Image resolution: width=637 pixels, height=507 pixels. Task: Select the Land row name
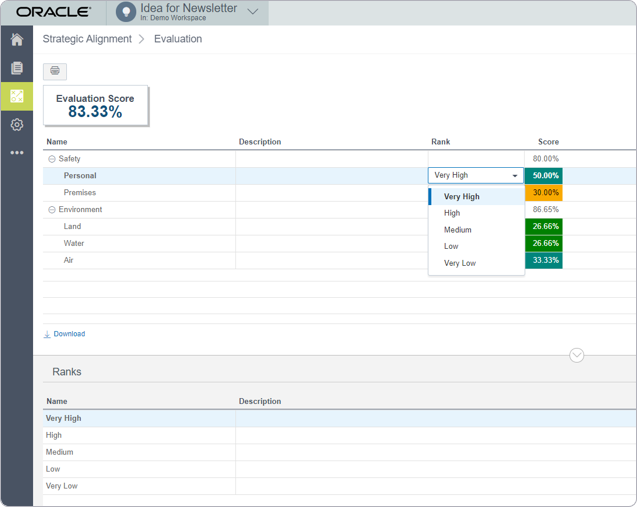pos(72,227)
